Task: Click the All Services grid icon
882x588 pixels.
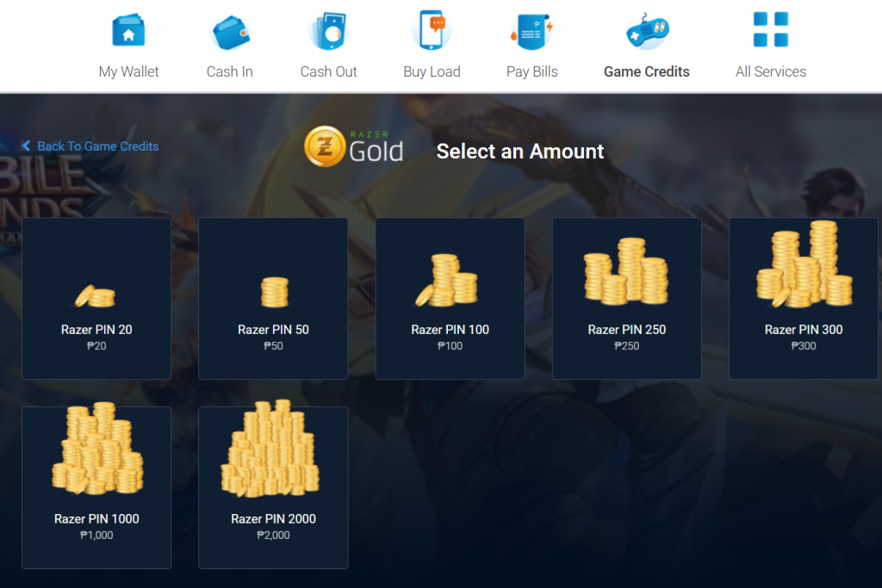Action: [771, 29]
